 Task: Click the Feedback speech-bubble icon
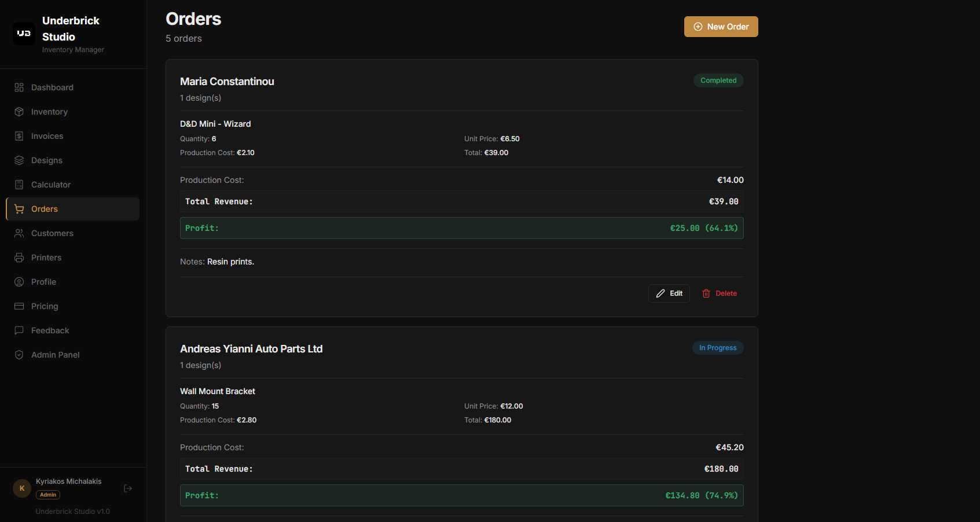[19, 330]
